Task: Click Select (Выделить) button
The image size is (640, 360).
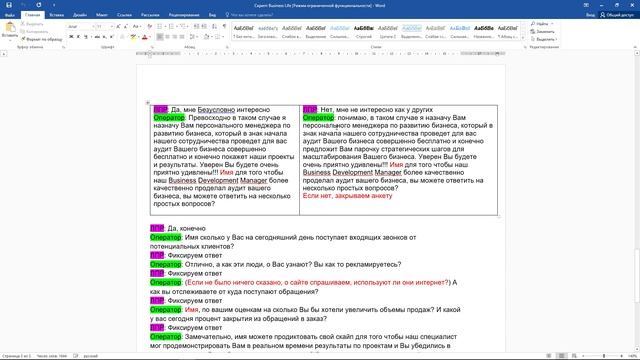Action: pyautogui.click(x=543, y=39)
